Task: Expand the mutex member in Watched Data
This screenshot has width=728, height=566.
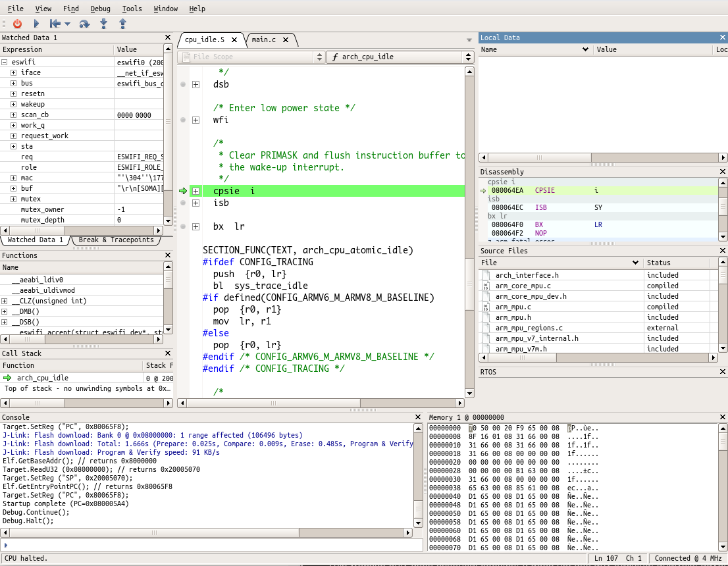Action: point(13,199)
